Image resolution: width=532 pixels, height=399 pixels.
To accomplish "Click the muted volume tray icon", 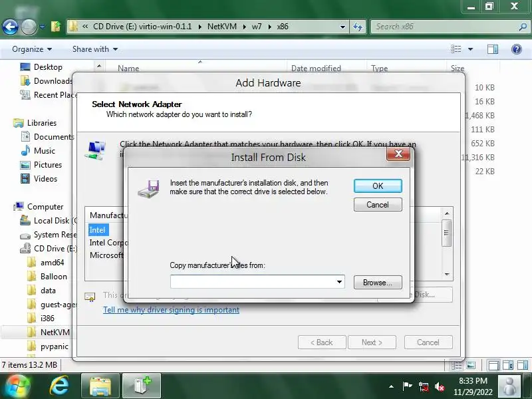I will [x=440, y=386].
